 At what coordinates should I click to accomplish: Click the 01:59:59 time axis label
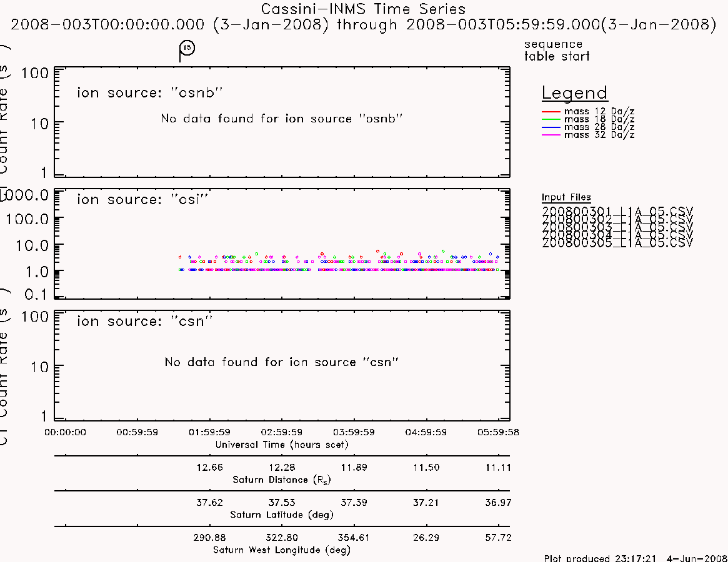click(x=209, y=432)
